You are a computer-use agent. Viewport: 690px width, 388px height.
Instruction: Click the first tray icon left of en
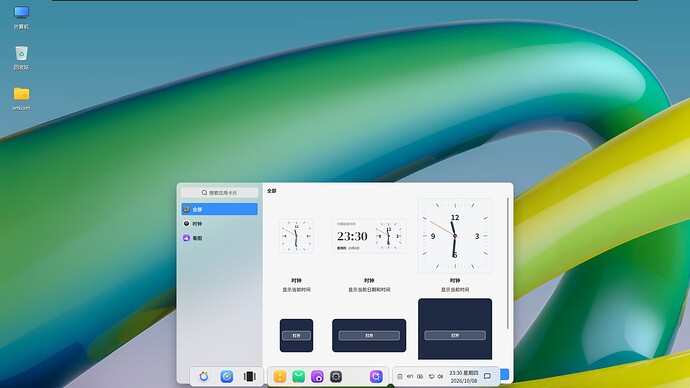(400, 376)
